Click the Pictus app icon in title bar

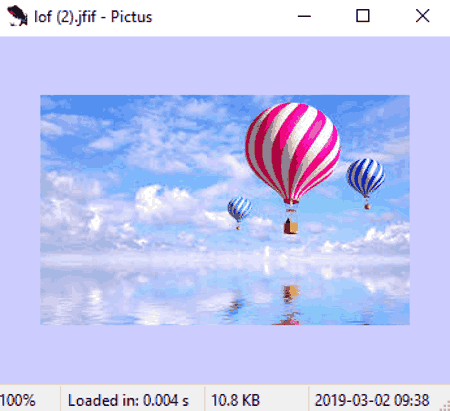(x=17, y=16)
